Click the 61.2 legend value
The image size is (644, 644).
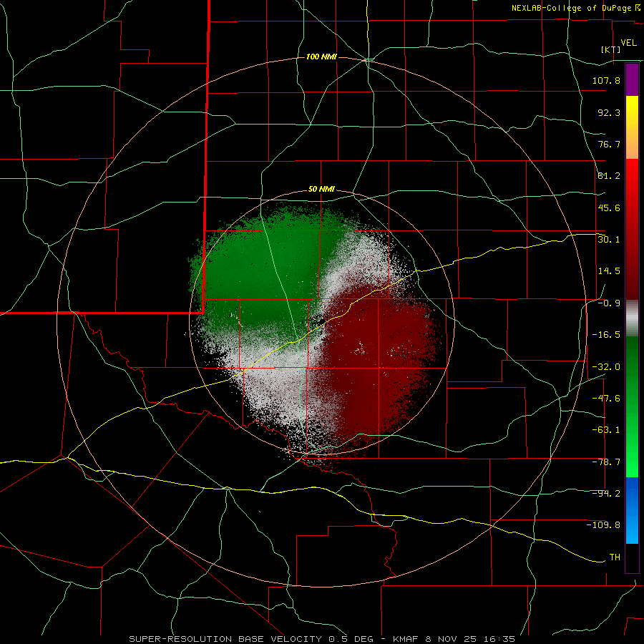tap(609, 176)
